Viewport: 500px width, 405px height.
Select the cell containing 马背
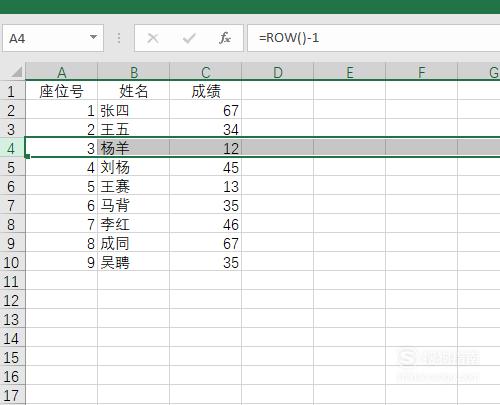(x=134, y=205)
